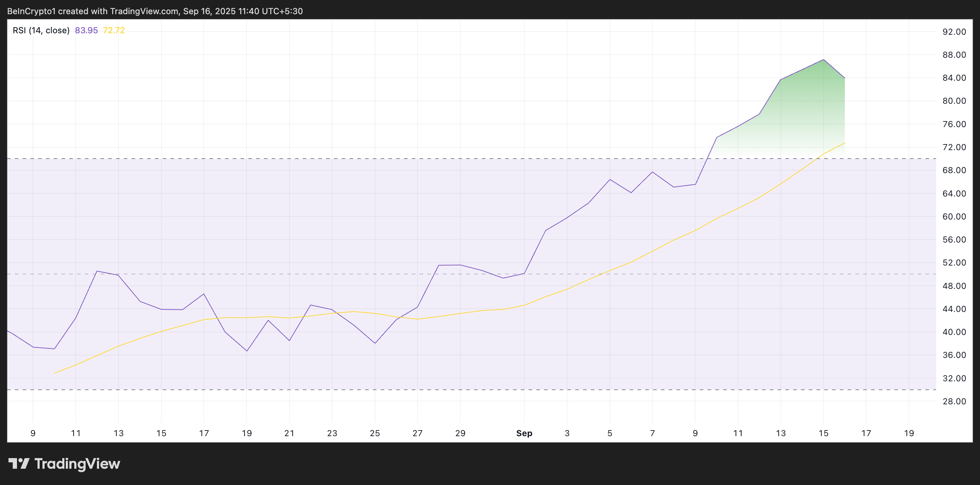The width and height of the screenshot is (980, 485).
Task: Click the 50.00 level on price scale
Action: [954, 274]
